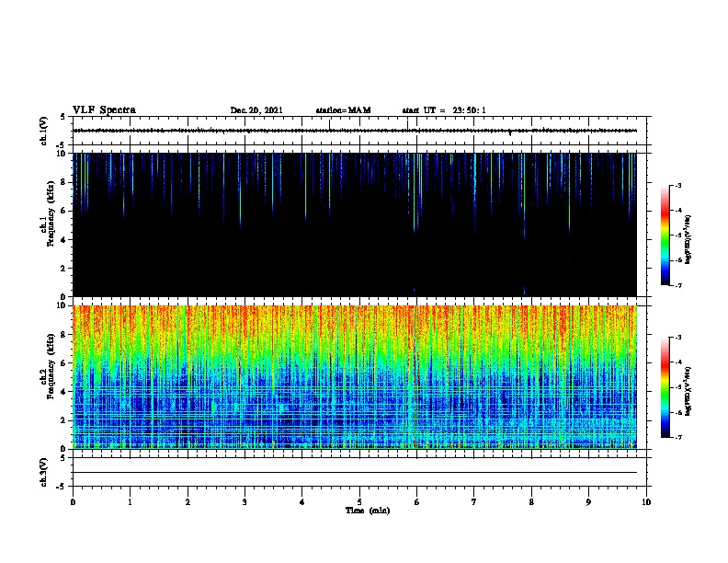Click the ch.1 voltage waveform trace
728x563 pixels.
coord(355,131)
